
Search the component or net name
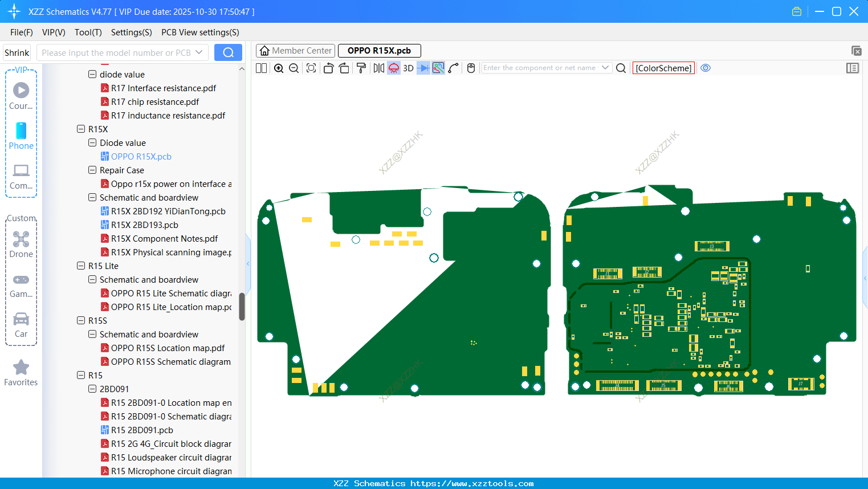tap(621, 68)
